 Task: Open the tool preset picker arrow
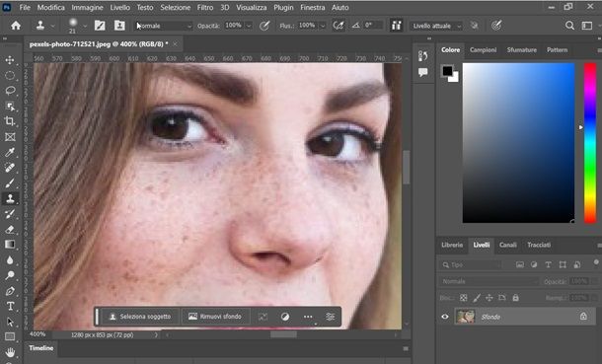53,26
